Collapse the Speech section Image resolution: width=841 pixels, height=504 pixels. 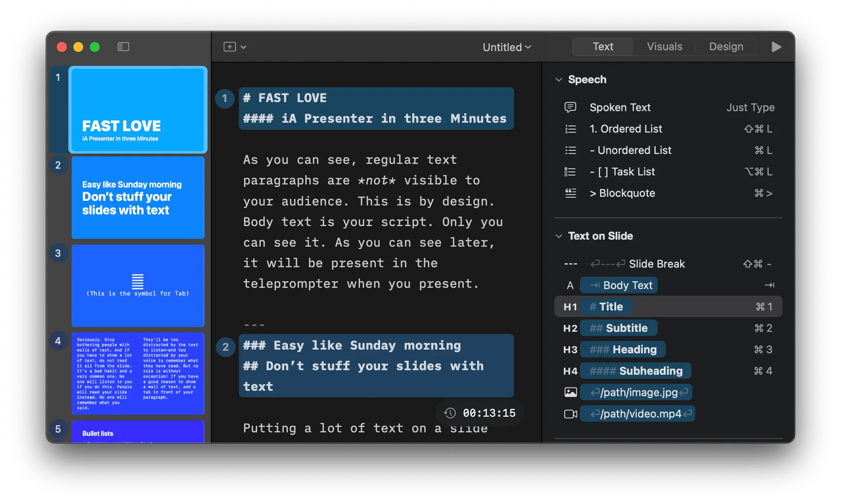pos(559,79)
